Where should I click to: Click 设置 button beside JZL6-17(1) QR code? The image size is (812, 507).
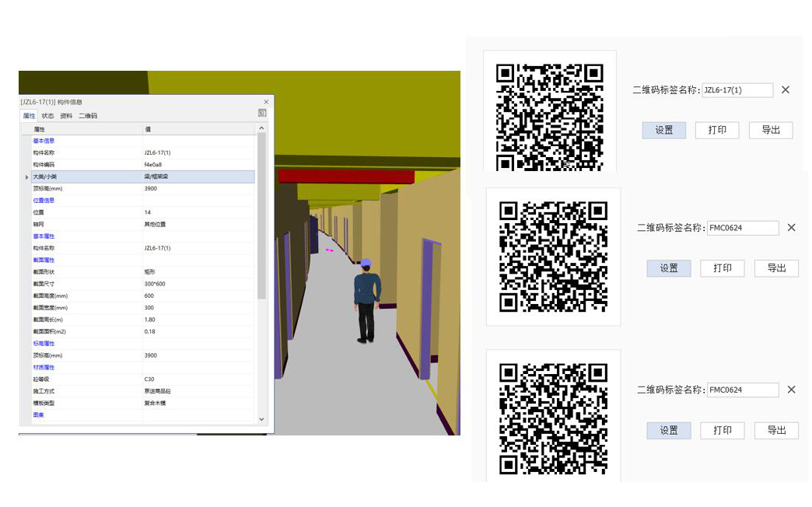coord(664,130)
